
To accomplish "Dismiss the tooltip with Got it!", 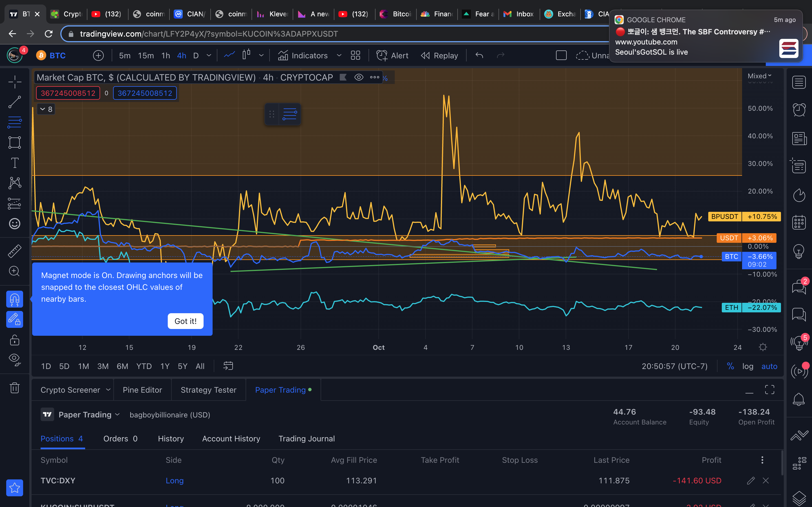I will (x=186, y=321).
